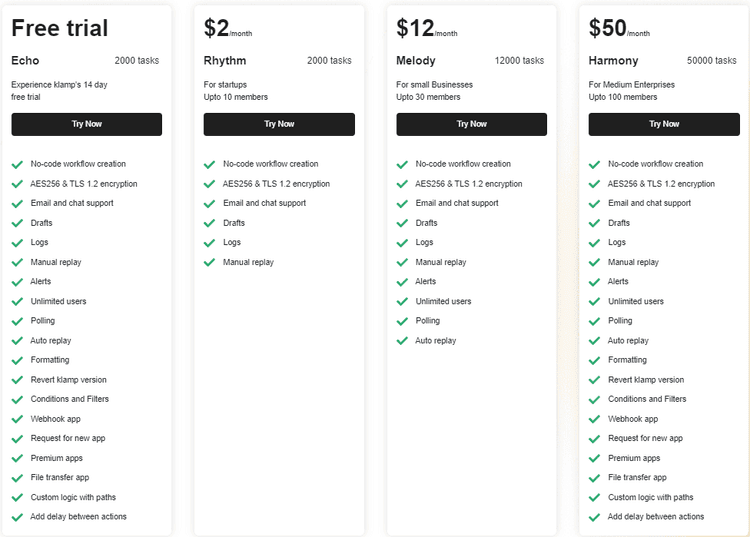Click the 'Free trial' heading
The width and height of the screenshot is (750, 537).
coord(60,28)
